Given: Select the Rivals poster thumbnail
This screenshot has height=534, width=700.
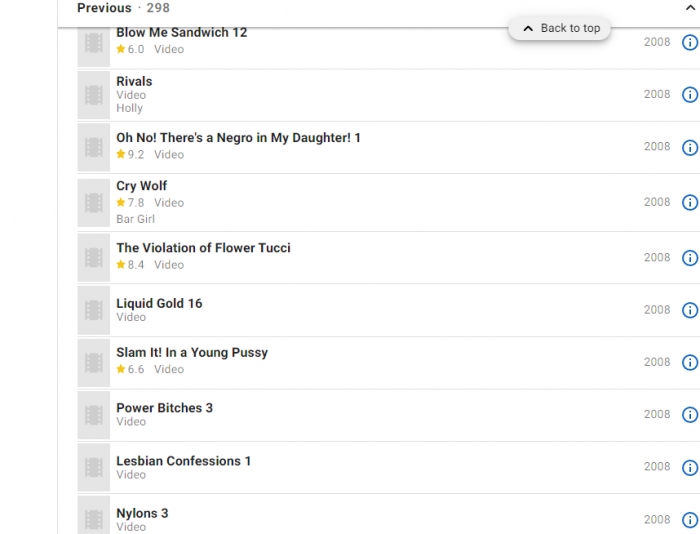Looking at the screenshot, I should 94,95.
